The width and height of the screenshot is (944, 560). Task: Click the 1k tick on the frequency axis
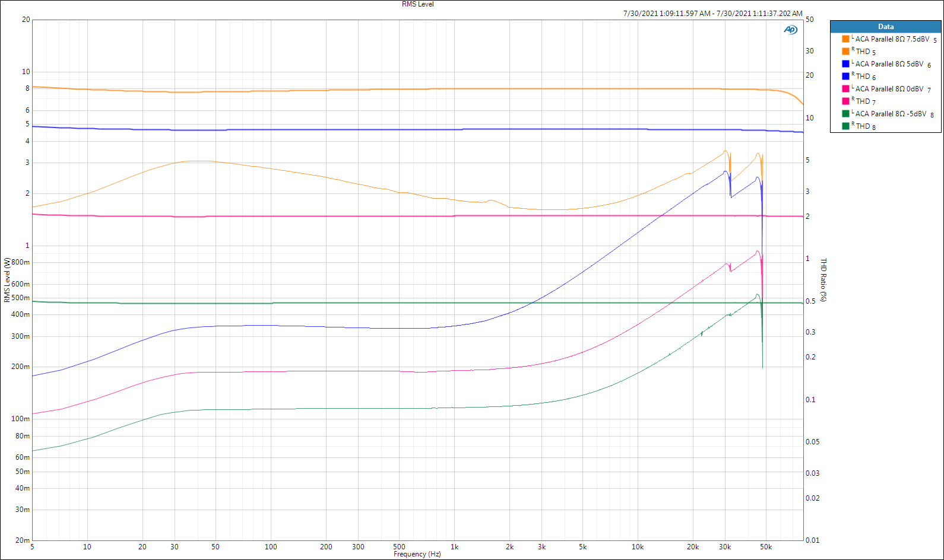454,547
